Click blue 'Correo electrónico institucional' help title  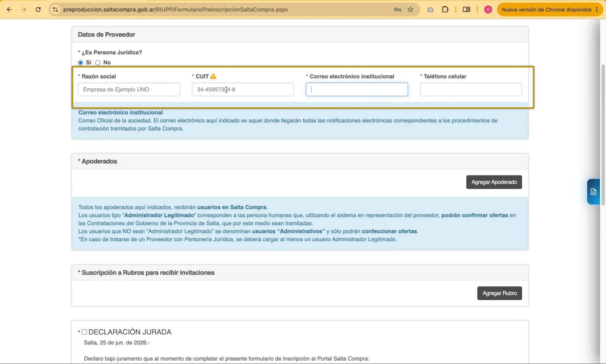pyautogui.click(x=121, y=112)
